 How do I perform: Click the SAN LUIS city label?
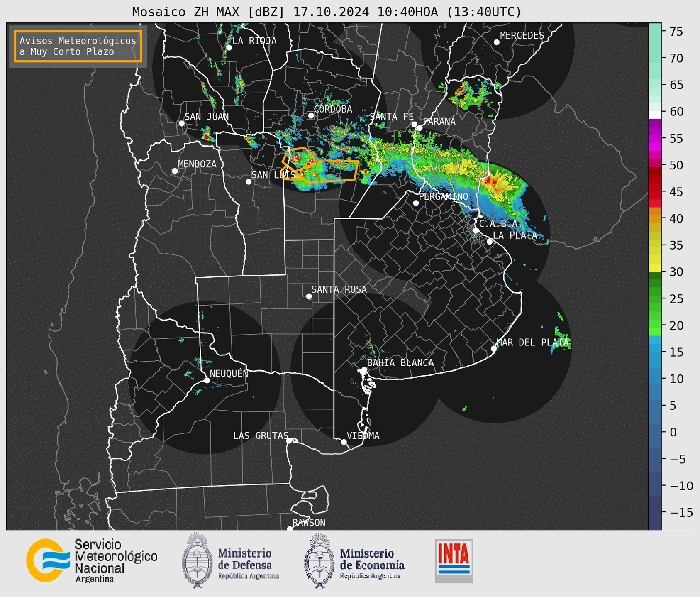pos(273,175)
